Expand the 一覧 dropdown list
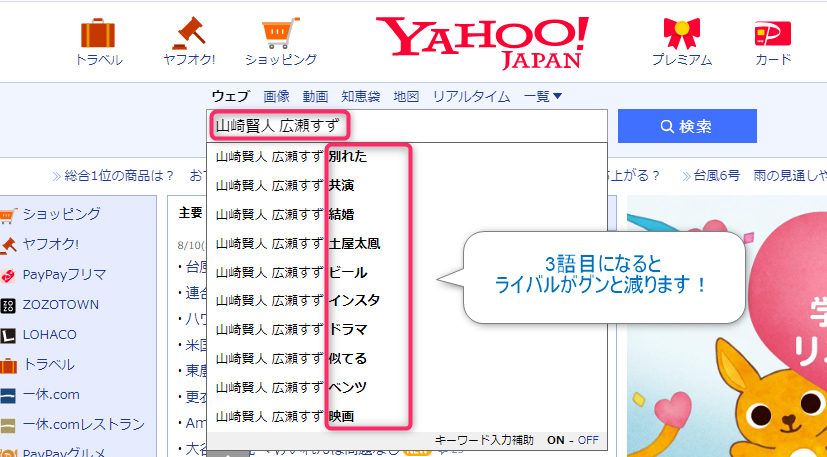 (543, 96)
